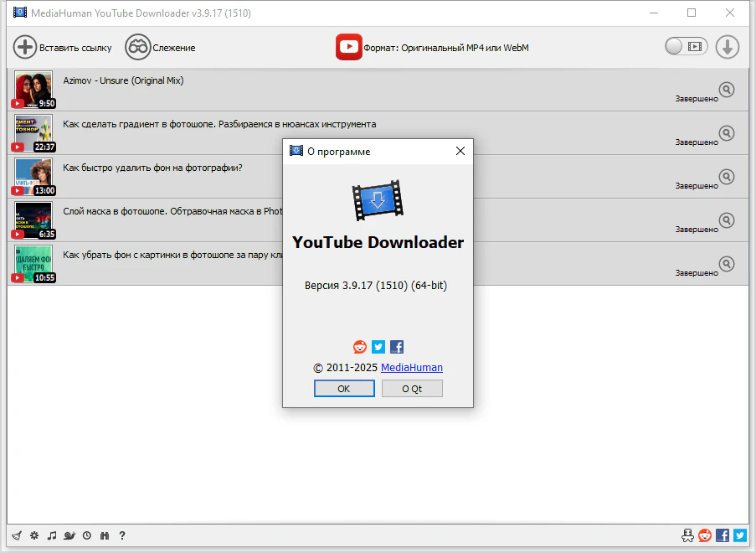Click 'Версия 3.9.17 (1510) (64-bit)' text
The height and width of the screenshot is (553, 756).
[x=376, y=285]
